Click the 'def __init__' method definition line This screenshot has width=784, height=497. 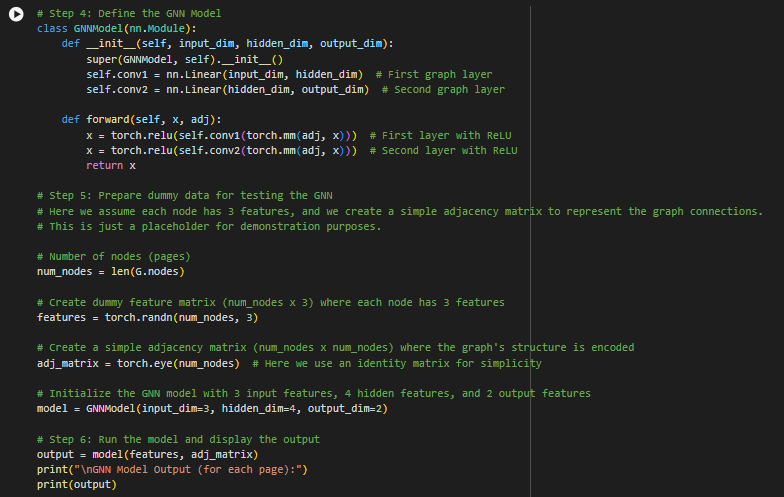[228, 44]
